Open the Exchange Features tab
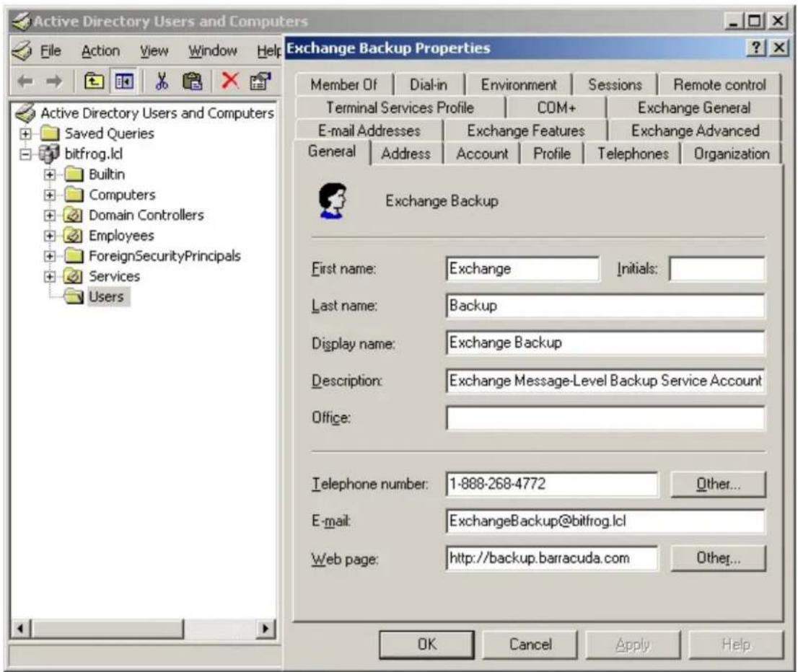Screen dimensions: 798x672 [526, 131]
